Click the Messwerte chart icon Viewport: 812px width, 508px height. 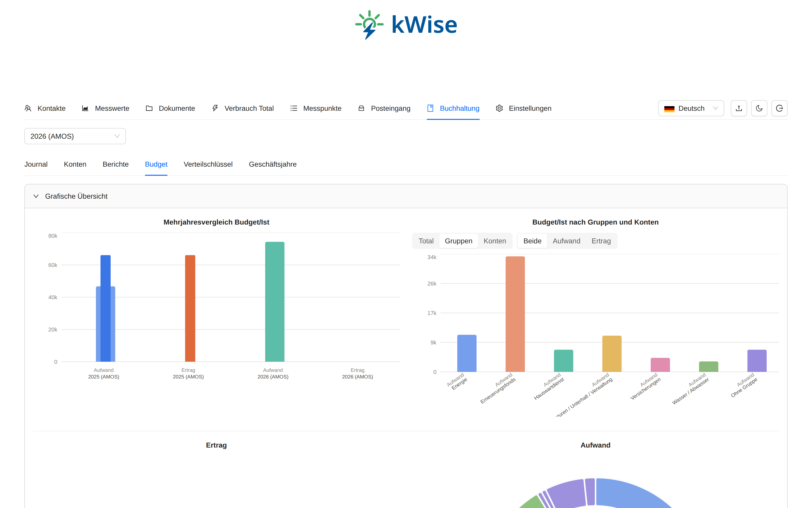(x=85, y=108)
